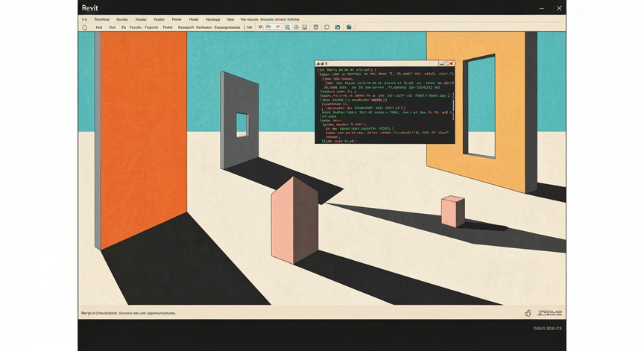Click the red-orange icon in the toolbar
Screen dimensions: 644x351
tap(260, 27)
